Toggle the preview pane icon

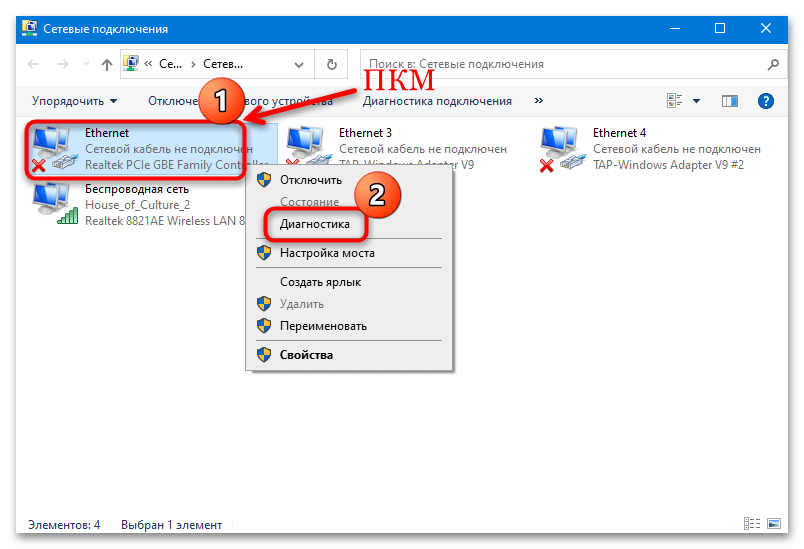[x=730, y=101]
